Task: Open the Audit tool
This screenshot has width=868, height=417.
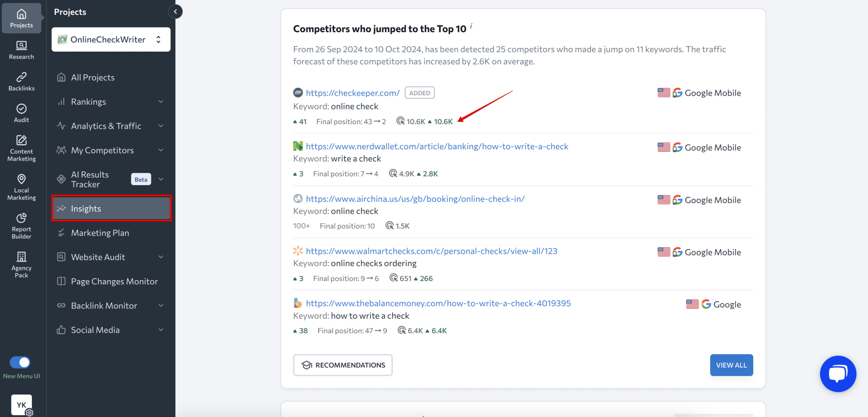Action: coord(21,112)
